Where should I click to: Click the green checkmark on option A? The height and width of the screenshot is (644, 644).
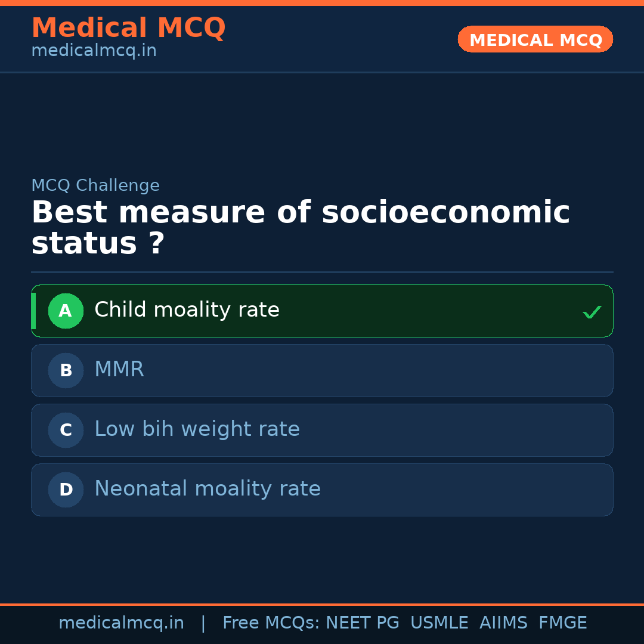click(592, 312)
